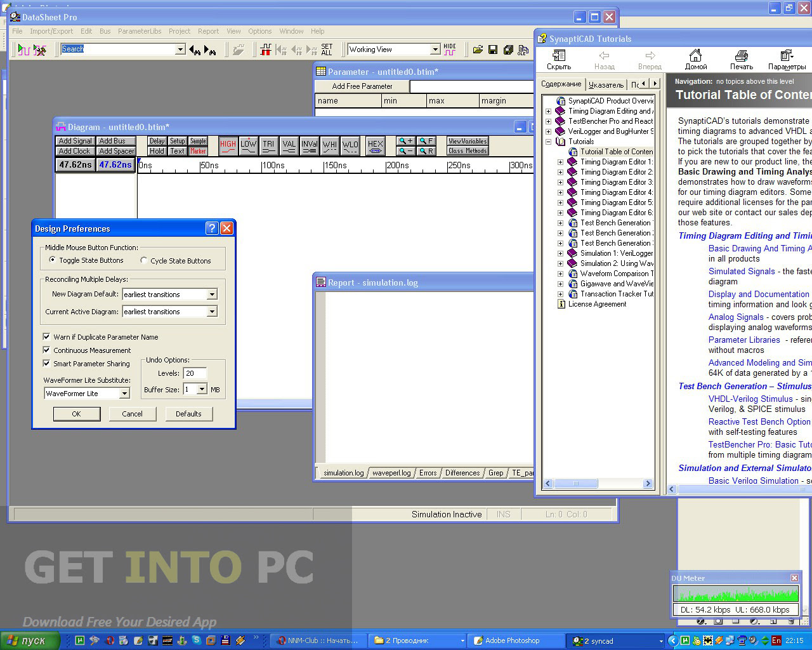The height and width of the screenshot is (650, 812).
Task: Click the Tutorials tree horizontal scrollbar thumb
Action: 576,484
